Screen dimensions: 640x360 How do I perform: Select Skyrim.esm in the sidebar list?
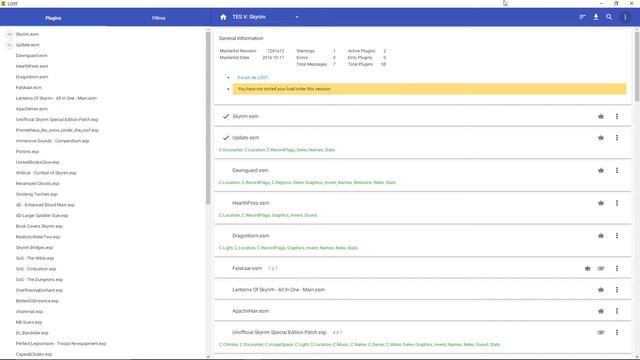[x=27, y=34]
